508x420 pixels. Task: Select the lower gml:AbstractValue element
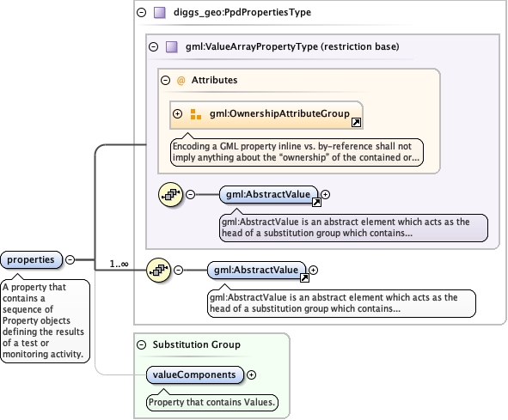[x=256, y=270]
